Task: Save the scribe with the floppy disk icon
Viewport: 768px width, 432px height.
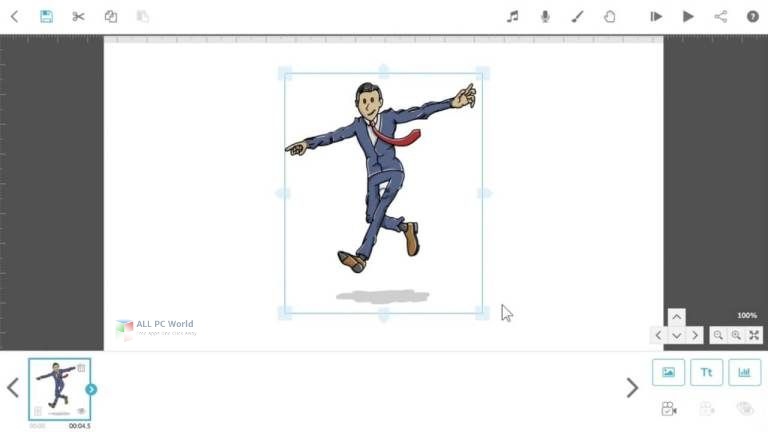Action: point(47,17)
